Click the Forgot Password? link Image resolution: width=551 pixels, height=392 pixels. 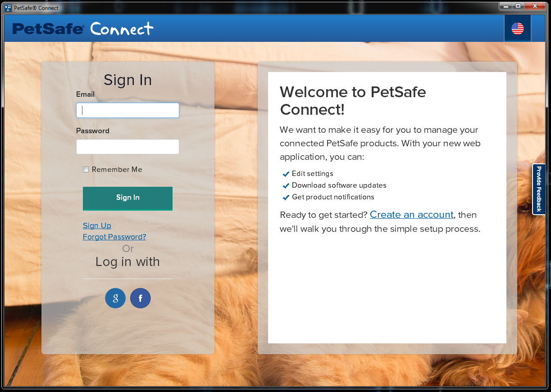(114, 237)
